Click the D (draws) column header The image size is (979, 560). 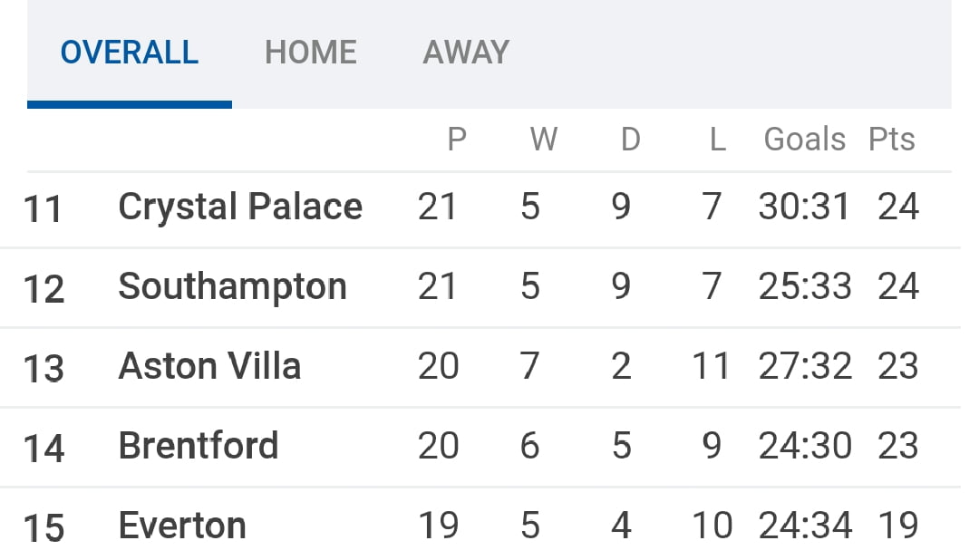pos(630,140)
